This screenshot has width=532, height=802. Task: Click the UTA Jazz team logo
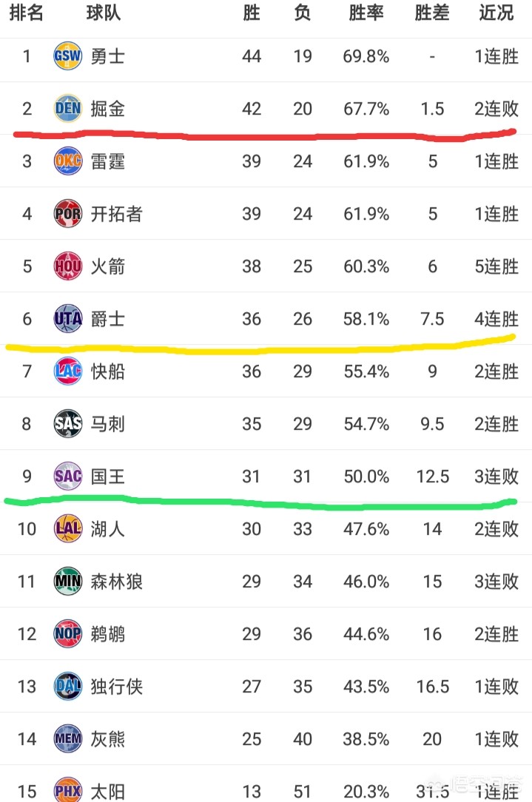click(68, 319)
